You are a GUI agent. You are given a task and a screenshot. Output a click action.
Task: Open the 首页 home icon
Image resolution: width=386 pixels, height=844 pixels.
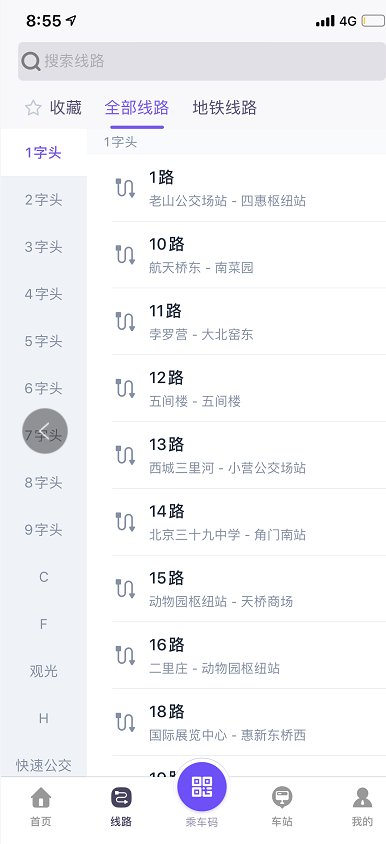coord(41,798)
